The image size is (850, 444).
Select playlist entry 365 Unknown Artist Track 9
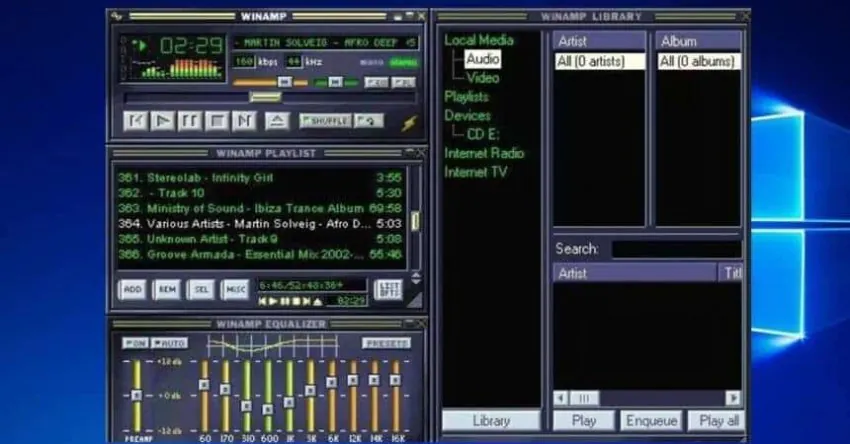point(260,239)
